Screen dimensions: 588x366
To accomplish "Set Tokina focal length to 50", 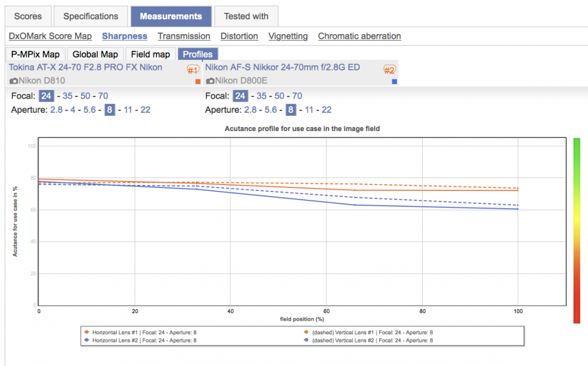I will pyautogui.click(x=85, y=96).
